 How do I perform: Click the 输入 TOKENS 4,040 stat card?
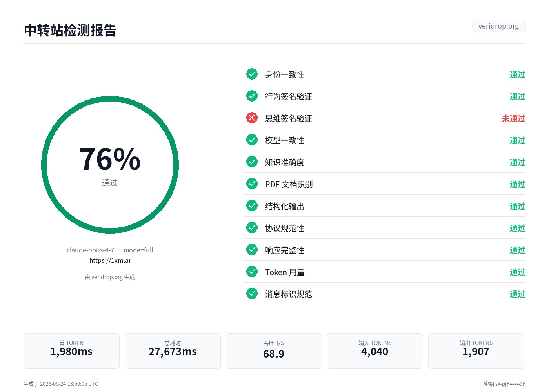point(375,351)
